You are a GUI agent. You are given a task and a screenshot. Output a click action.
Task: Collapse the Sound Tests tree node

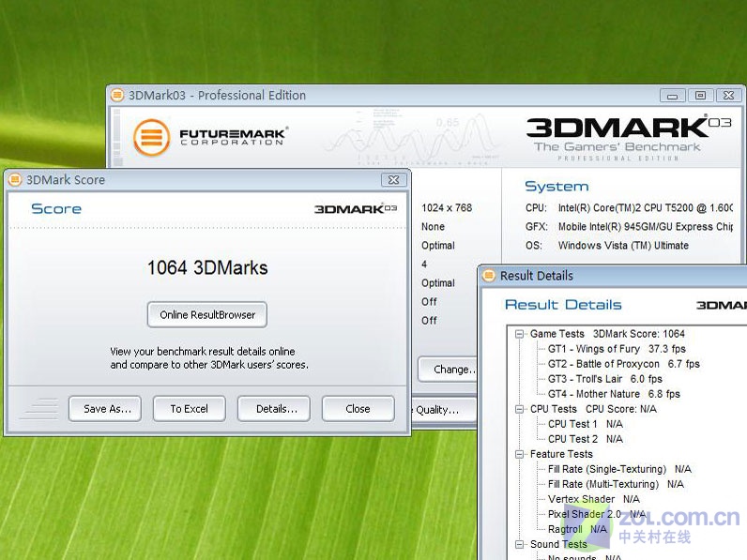click(520, 544)
